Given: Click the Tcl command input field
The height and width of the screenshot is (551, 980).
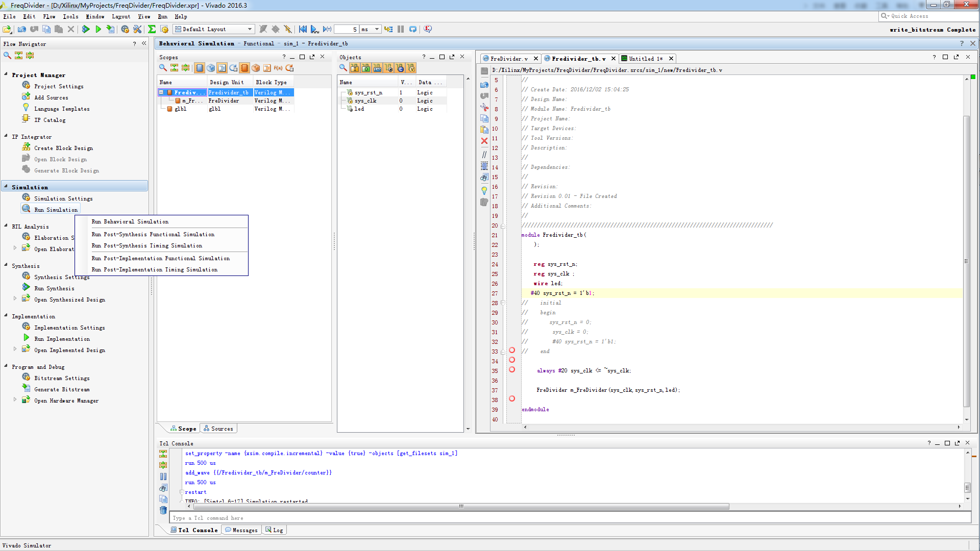Looking at the screenshot, I should point(569,518).
